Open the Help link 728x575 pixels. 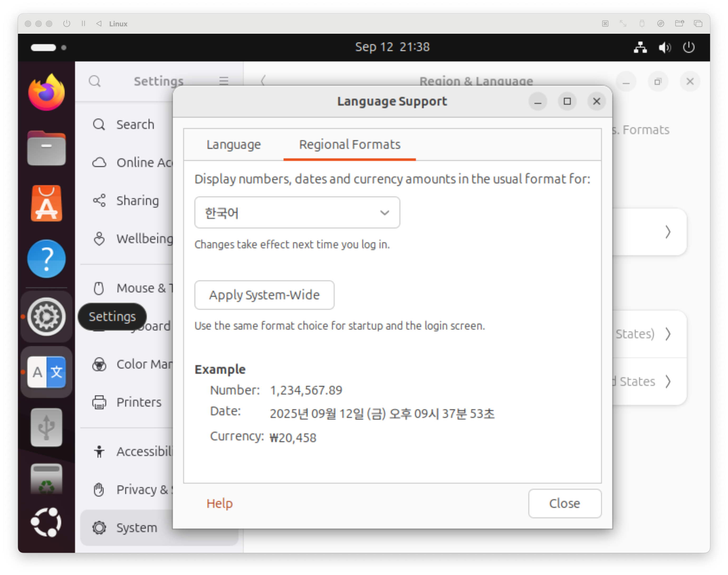[x=219, y=503]
